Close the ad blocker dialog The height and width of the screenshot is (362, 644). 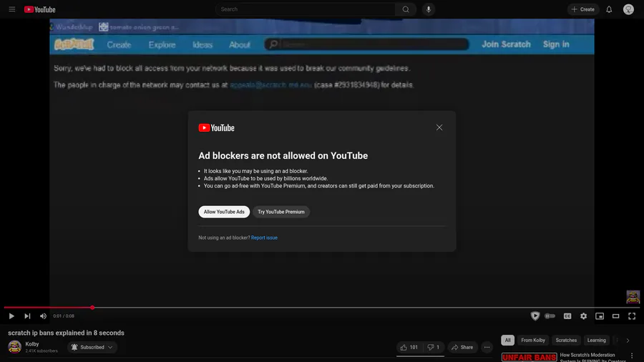pos(439,127)
